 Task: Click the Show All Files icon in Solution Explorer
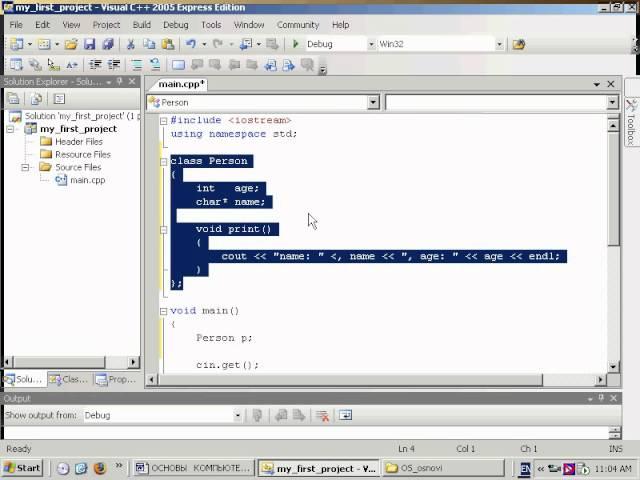coord(36,98)
